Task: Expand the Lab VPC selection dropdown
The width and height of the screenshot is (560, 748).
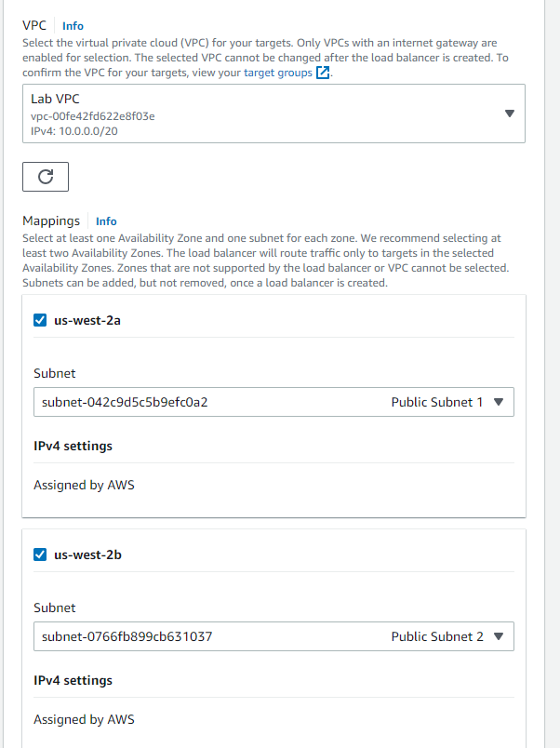Action: click(x=273, y=114)
